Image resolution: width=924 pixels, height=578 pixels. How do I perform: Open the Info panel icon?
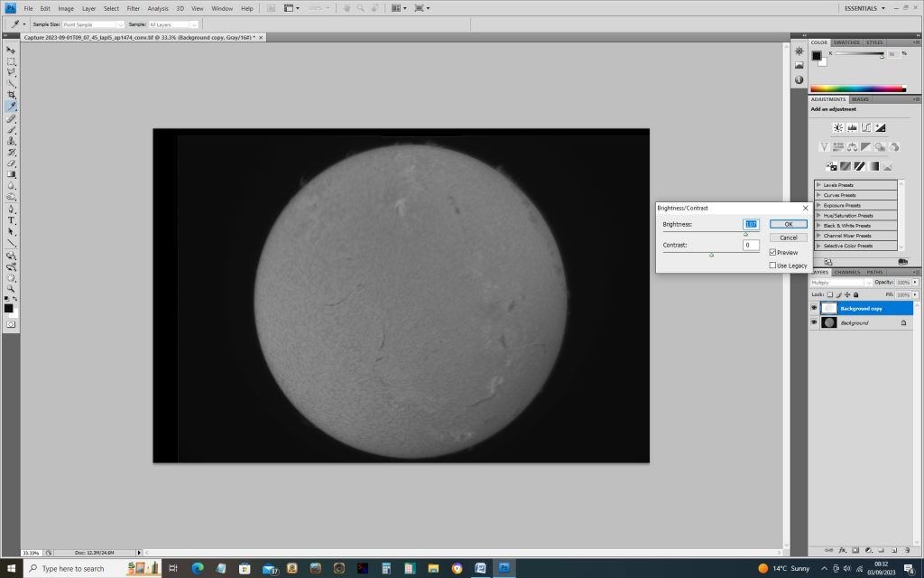pyautogui.click(x=799, y=79)
